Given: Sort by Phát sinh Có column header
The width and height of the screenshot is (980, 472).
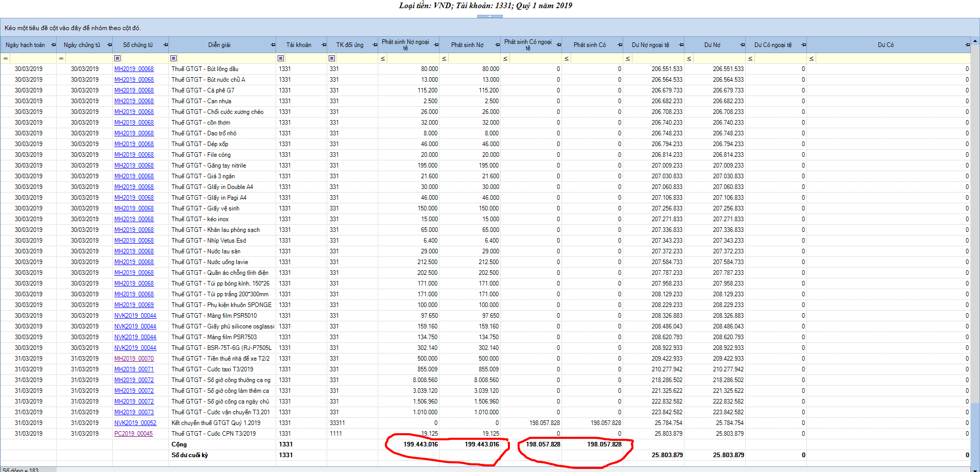Looking at the screenshot, I should point(590,45).
